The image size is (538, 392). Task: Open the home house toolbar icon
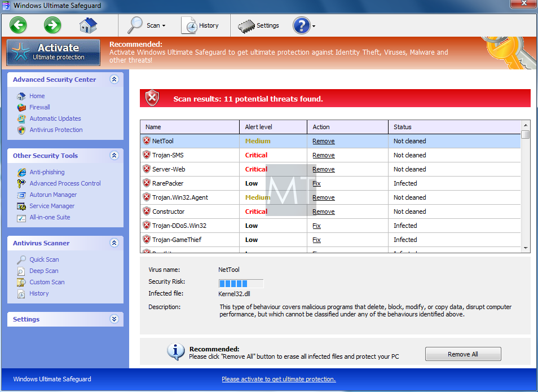click(x=88, y=25)
